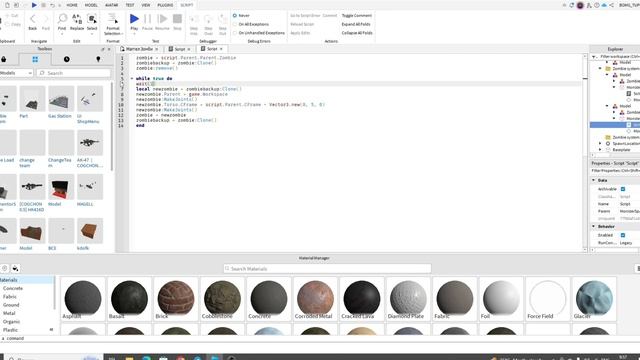
Task: Click Collapse All Folds action
Action: click(357, 33)
